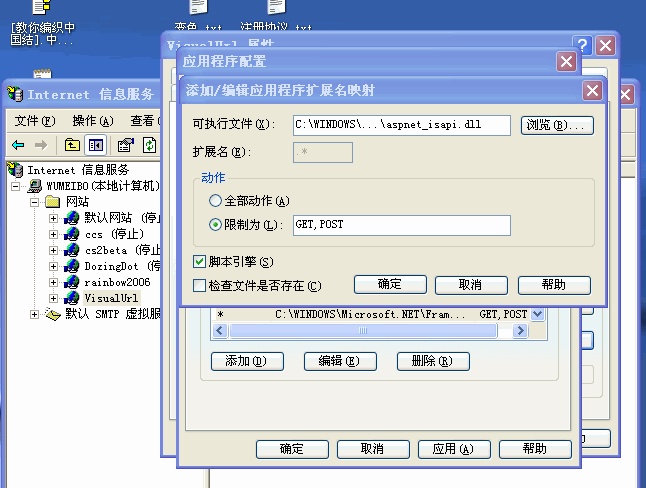Click 浏览(B)... browse button
This screenshot has width=646, height=488.
(557, 125)
